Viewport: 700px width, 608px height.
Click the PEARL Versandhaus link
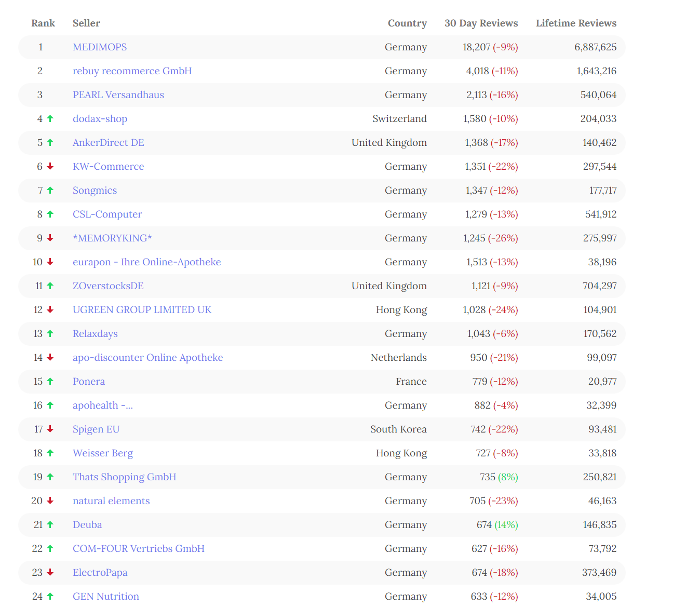pyautogui.click(x=118, y=95)
